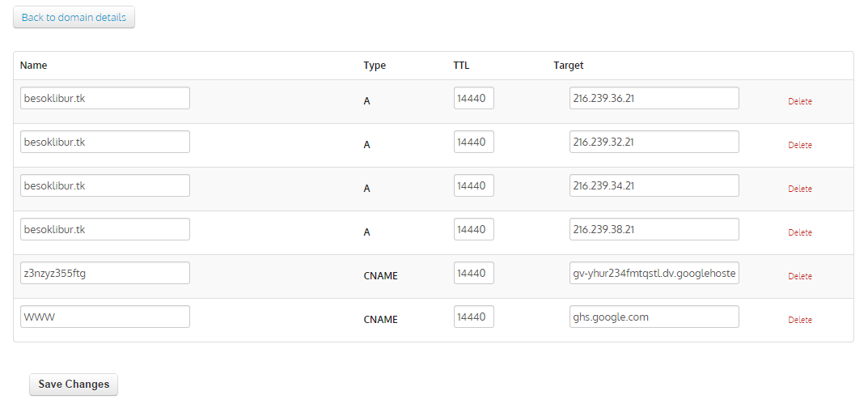Edit the googlehosted CNAME target field
Viewport: 868px width, 404px height.
pos(654,273)
